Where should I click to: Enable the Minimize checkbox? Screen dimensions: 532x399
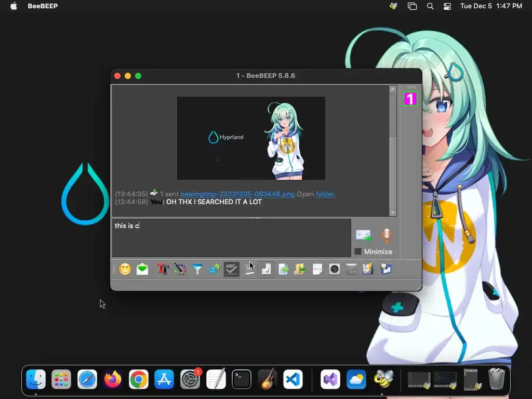[357, 251]
